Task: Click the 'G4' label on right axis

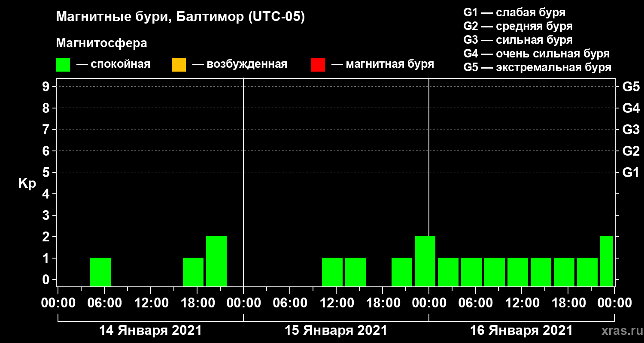Action: tap(631, 108)
